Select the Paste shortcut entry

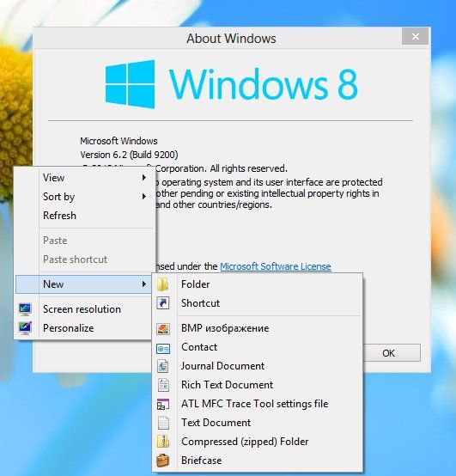85,259
